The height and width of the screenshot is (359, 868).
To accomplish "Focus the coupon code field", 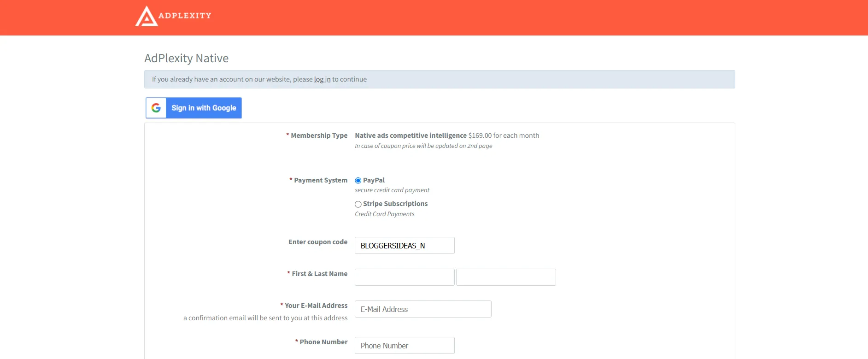I will click(405, 246).
